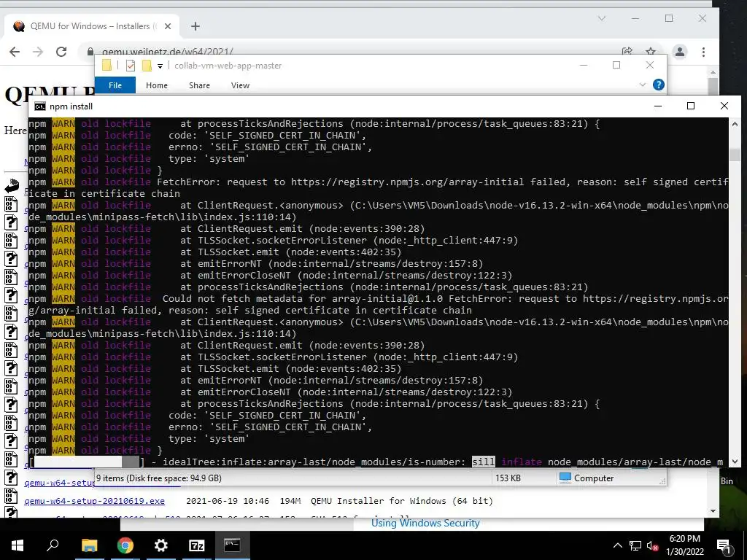Open taskbar Search magnifier

click(x=53, y=545)
